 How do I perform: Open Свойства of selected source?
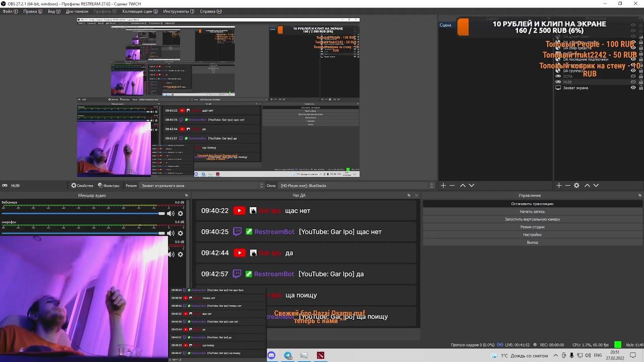82,186
